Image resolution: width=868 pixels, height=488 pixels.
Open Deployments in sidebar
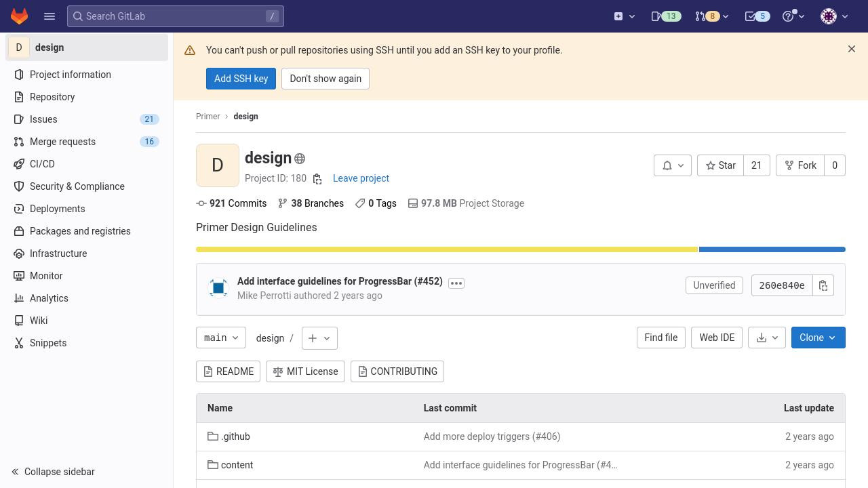click(x=87, y=209)
